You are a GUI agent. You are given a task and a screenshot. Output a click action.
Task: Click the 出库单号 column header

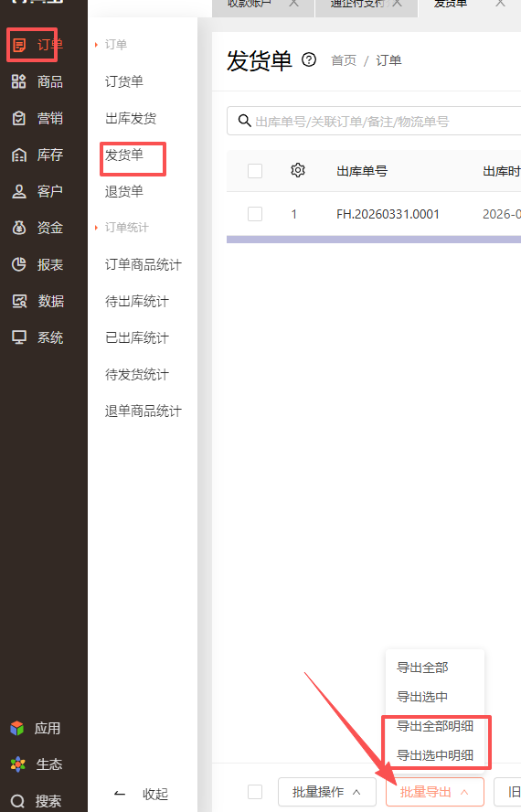pyautogui.click(x=362, y=171)
